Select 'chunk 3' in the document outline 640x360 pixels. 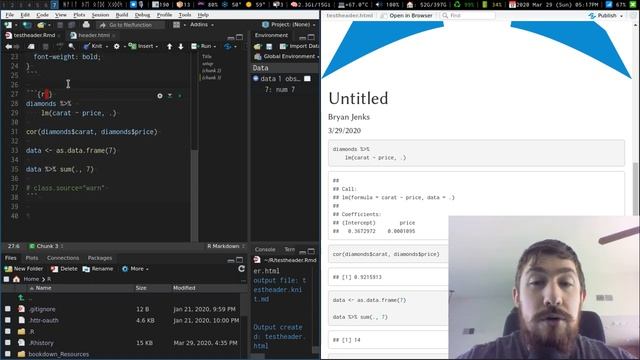click(x=211, y=78)
